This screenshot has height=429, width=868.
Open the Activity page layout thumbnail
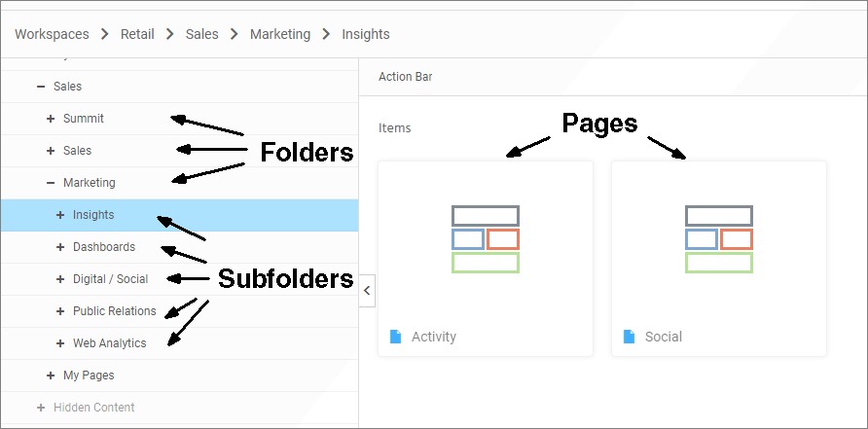[x=485, y=239]
